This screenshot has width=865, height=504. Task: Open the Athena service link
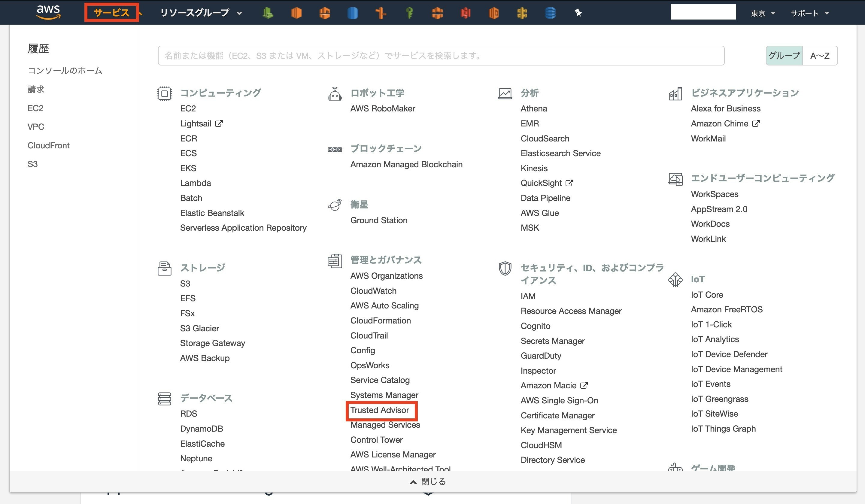click(534, 108)
